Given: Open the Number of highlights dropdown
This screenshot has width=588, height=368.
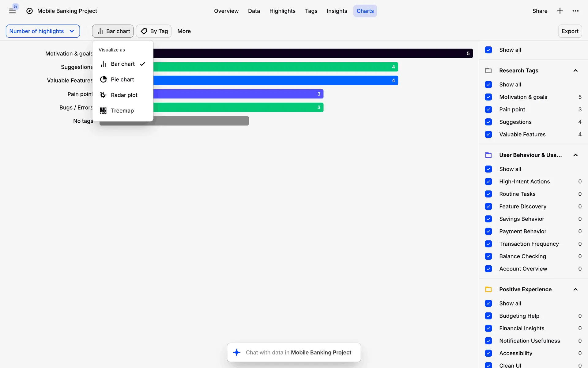Looking at the screenshot, I should coord(43,31).
